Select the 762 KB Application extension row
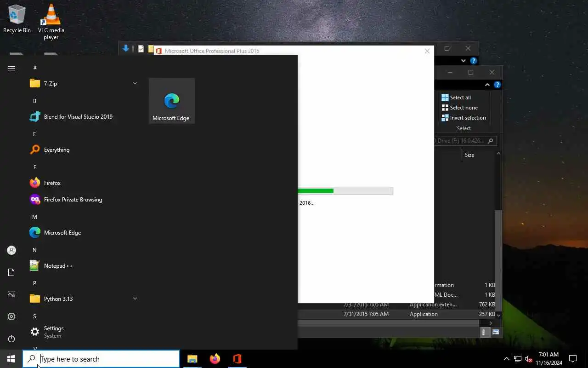Image resolution: width=588 pixels, height=368 pixels. pyautogui.click(x=397, y=305)
